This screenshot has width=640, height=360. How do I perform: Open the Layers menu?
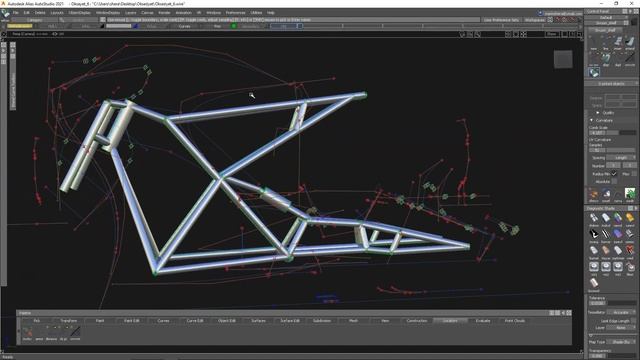(x=131, y=13)
